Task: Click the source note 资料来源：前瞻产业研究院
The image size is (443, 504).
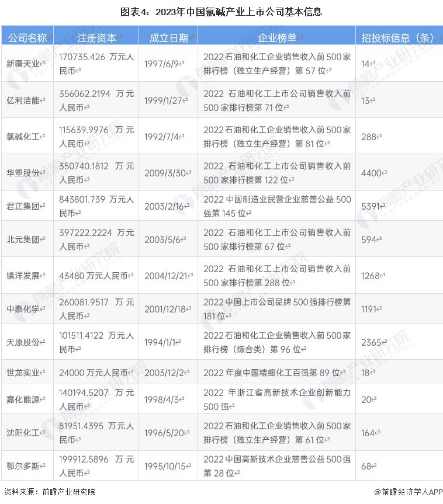Action: (x=50, y=492)
